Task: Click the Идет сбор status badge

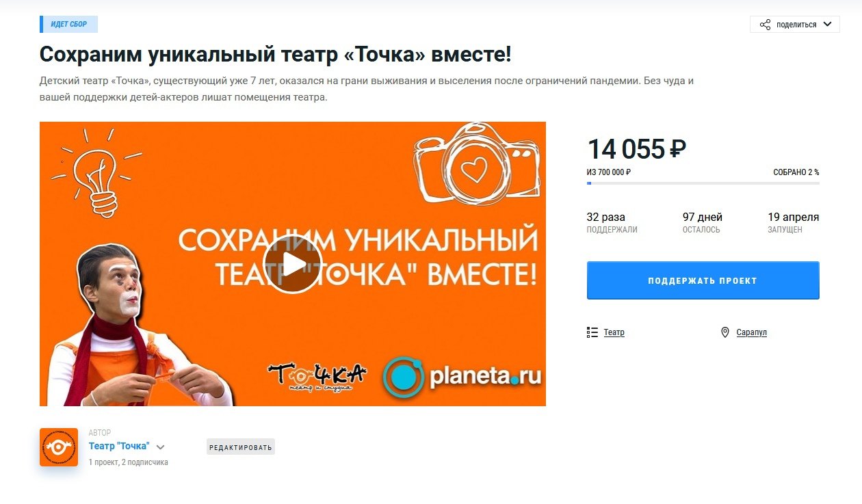Action: pos(68,24)
